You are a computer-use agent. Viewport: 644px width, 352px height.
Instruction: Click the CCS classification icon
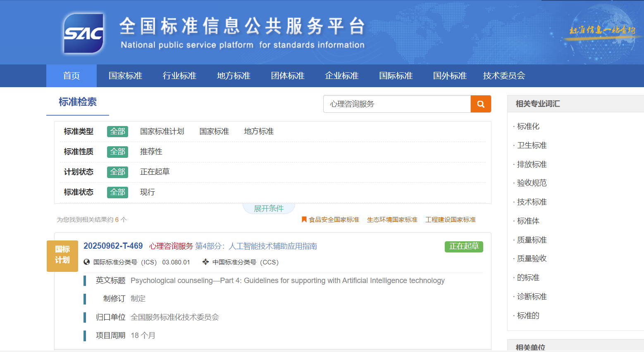(x=205, y=262)
